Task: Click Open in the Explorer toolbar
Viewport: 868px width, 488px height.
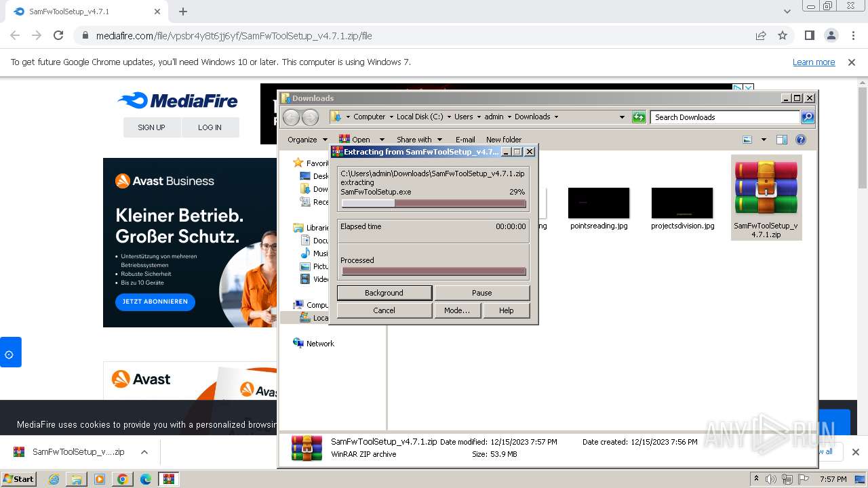Action: (355, 140)
